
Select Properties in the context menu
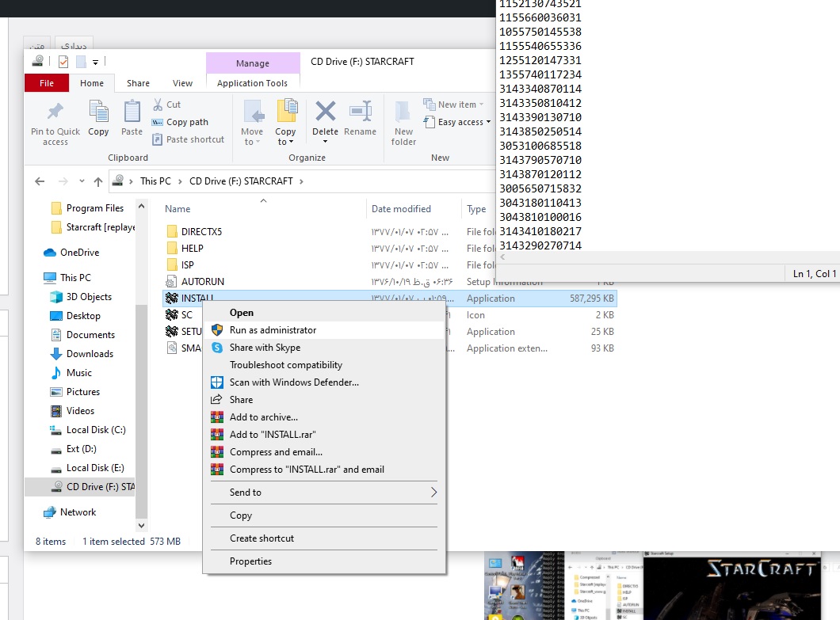(250, 561)
